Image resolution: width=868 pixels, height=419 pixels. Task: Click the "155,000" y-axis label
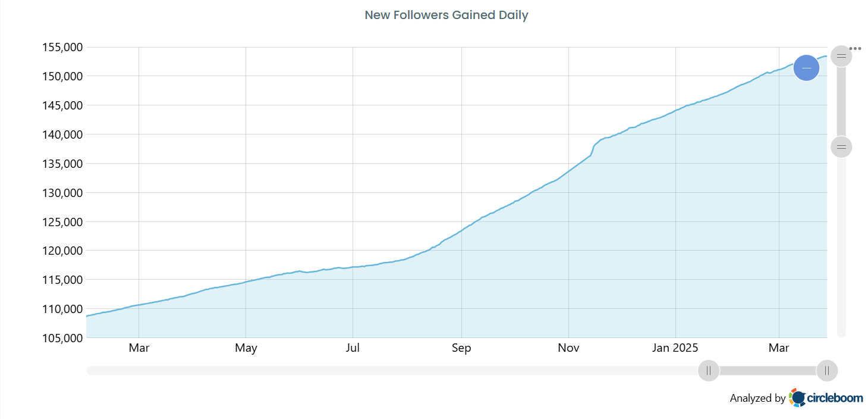pyautogui.click(x=63, y=47)
